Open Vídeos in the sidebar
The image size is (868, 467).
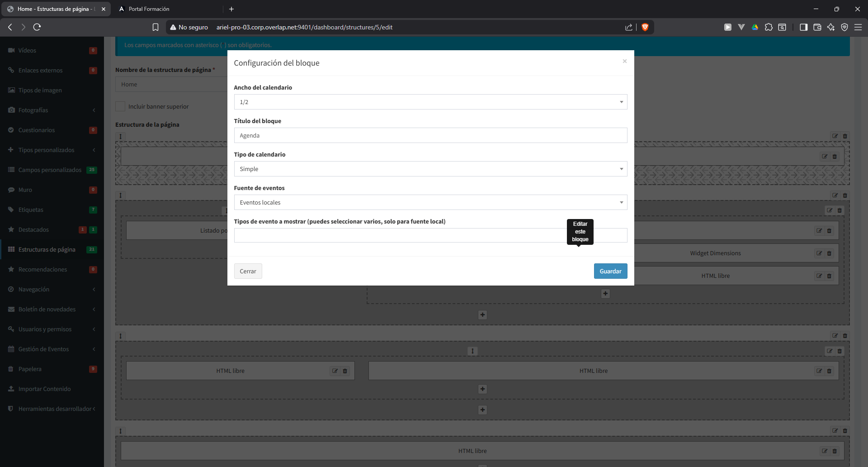[52, 50]
